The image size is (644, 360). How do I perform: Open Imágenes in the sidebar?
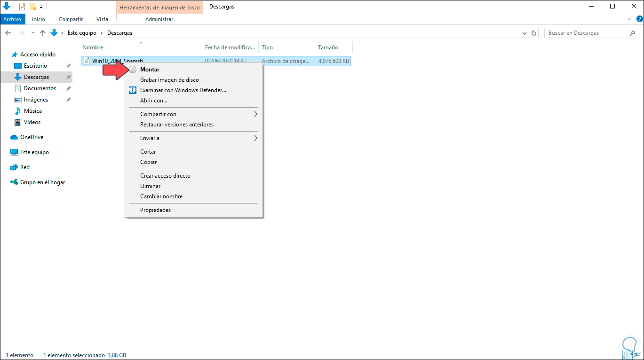coord(36,100)
